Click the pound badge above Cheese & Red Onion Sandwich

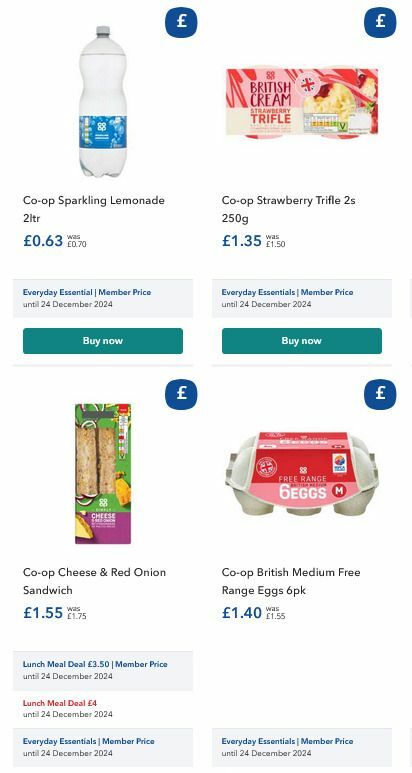181,394
